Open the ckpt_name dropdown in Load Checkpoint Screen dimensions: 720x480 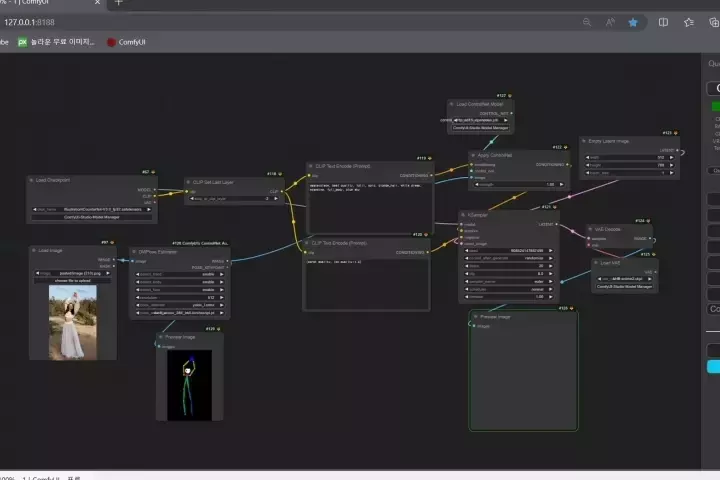pyautogui.click(x=92, y=209)
